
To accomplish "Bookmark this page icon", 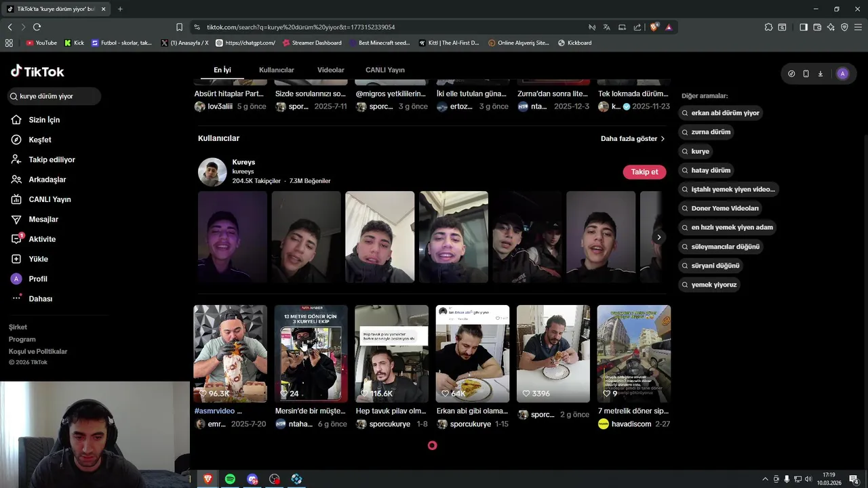I will (179, 27).
